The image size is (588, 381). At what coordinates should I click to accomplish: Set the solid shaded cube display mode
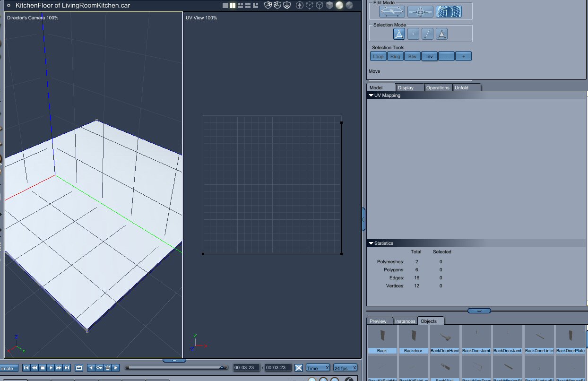point(329,6)
